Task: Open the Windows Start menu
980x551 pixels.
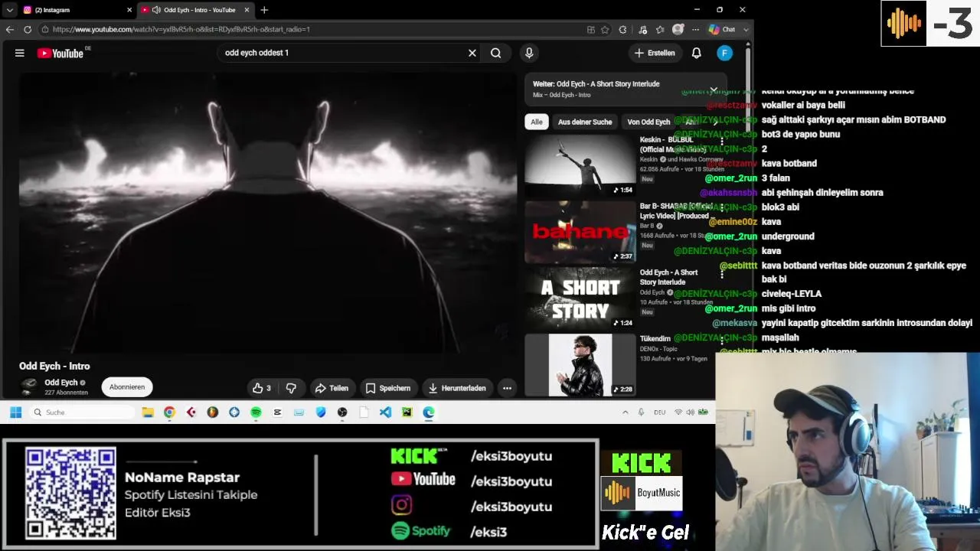Action: pyautogui.click(x=15, y=412)
